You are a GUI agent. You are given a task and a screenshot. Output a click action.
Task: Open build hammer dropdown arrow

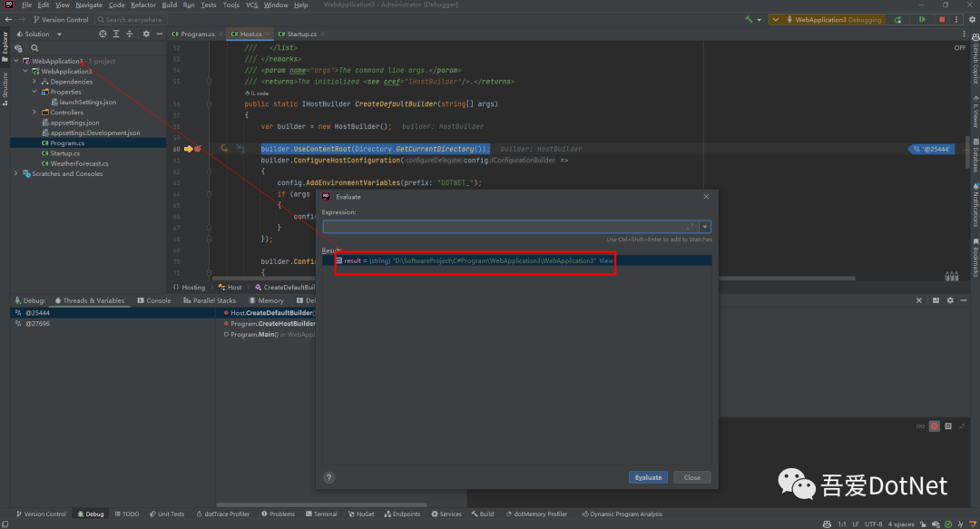click(759, 20)
